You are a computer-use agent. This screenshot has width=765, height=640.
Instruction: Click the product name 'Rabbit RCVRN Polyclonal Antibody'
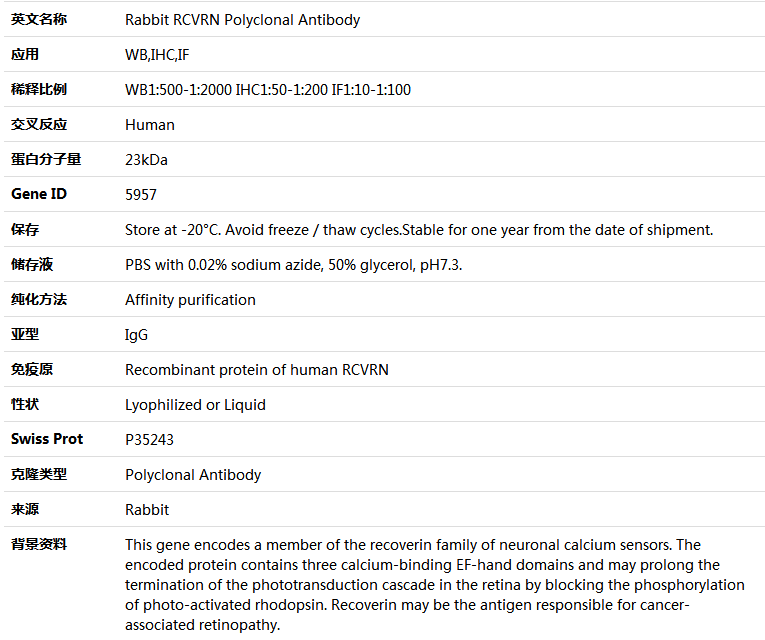click(242, 20)
